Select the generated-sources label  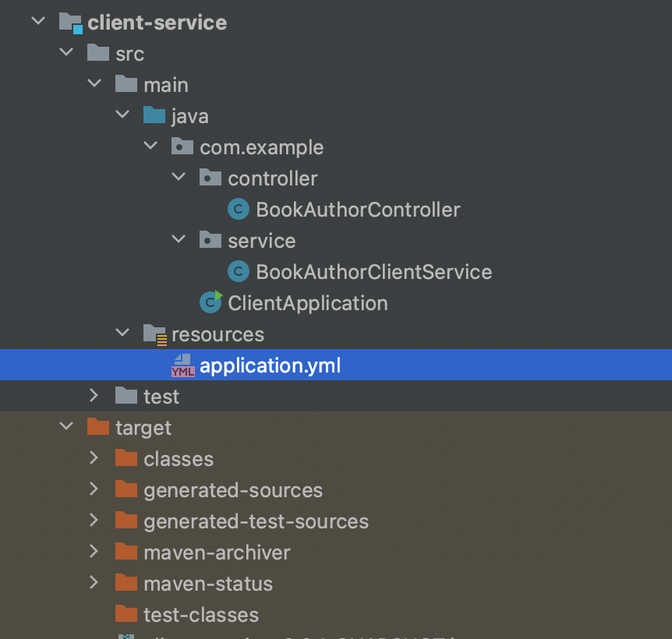(x=233, y=491)
